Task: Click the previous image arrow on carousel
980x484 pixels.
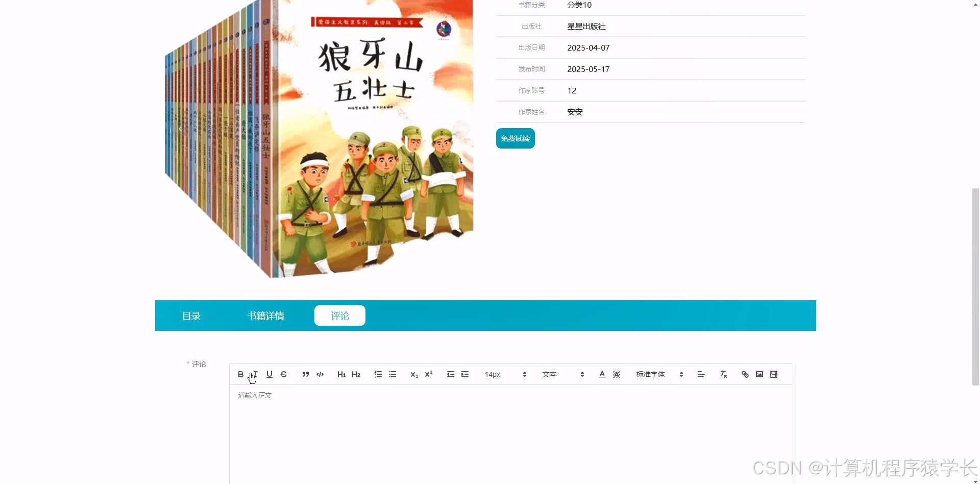Action: pos(180,129)
